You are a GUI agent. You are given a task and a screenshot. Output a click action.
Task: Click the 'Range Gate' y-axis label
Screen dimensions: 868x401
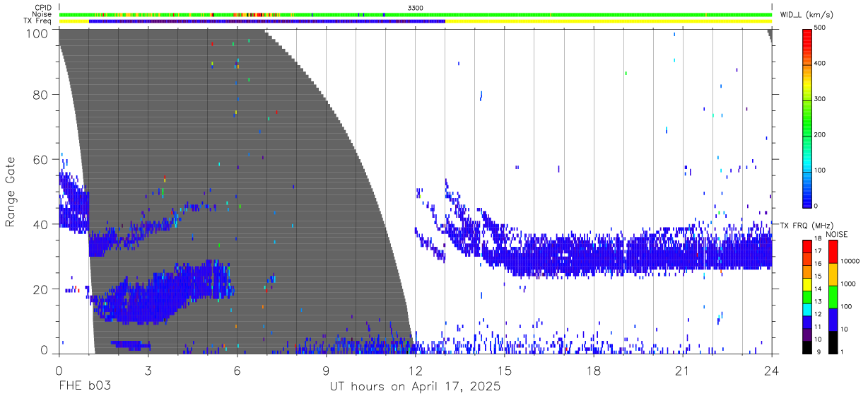click(x=11, y=191)
